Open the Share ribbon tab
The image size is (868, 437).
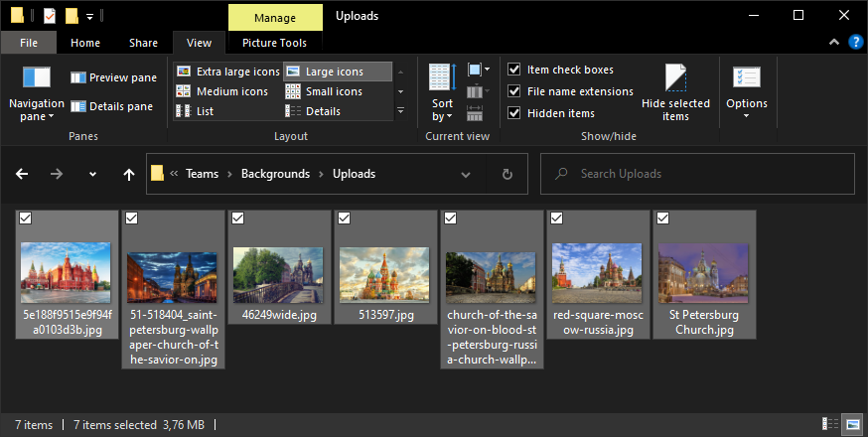(143, 43)
